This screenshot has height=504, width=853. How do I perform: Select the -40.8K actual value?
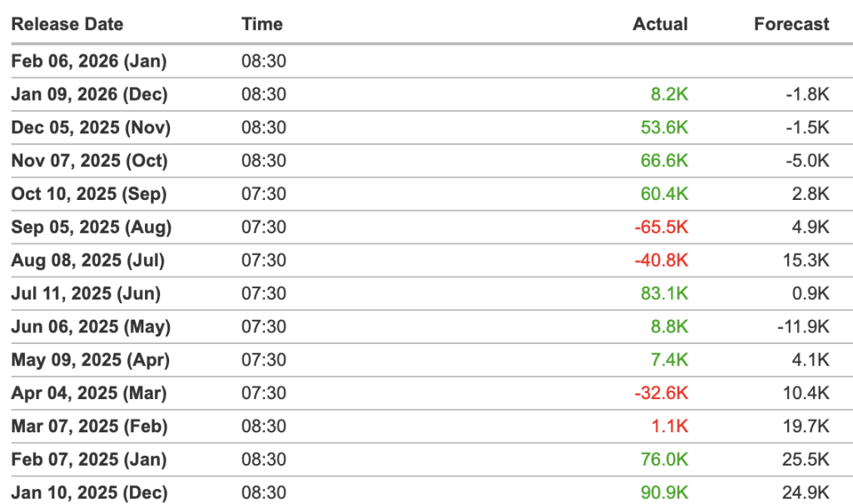pyautogui.click(x=661, y=261)
